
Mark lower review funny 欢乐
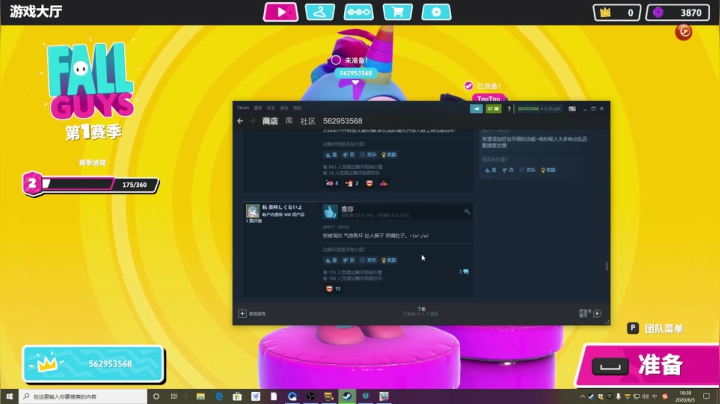[x=368, y=260]
